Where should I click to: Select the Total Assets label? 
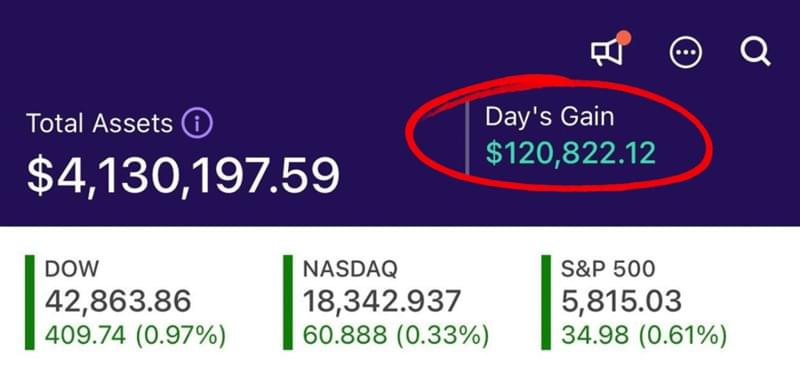[x=99, y=124]
